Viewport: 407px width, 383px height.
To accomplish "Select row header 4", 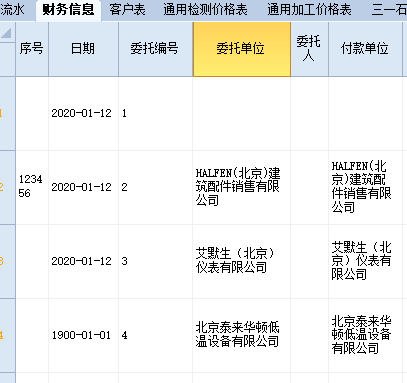I will point(7,335).
